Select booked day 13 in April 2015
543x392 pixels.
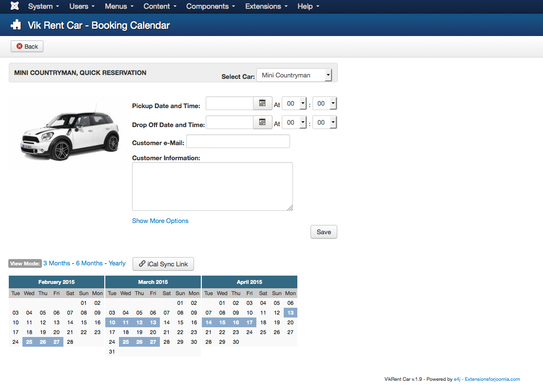pyautogui.click(x=291, y=313)
